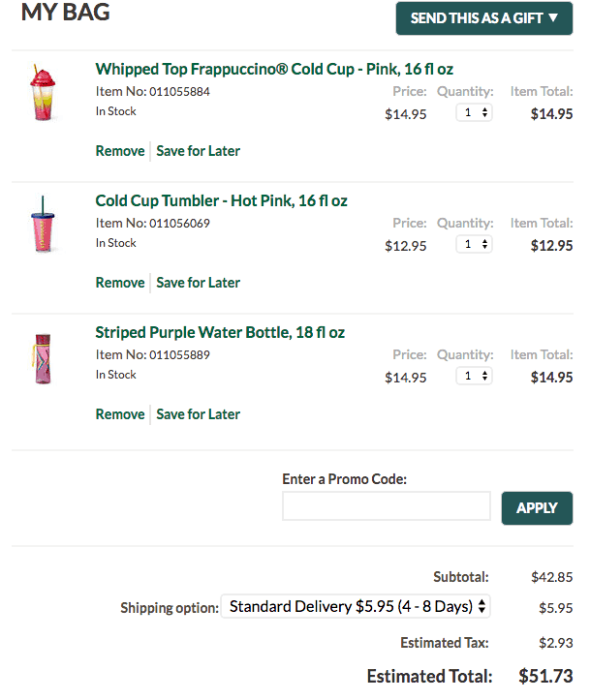The image size is (590, 700).
Task: Remove the Whipped Top Frappuccino Cold Cup
Action: pyautogui.click(x=120, y=151)
